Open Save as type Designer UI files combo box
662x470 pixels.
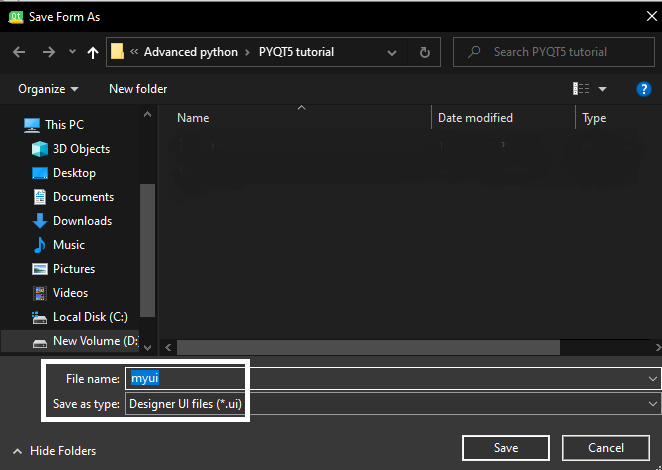tap(393, 404)
